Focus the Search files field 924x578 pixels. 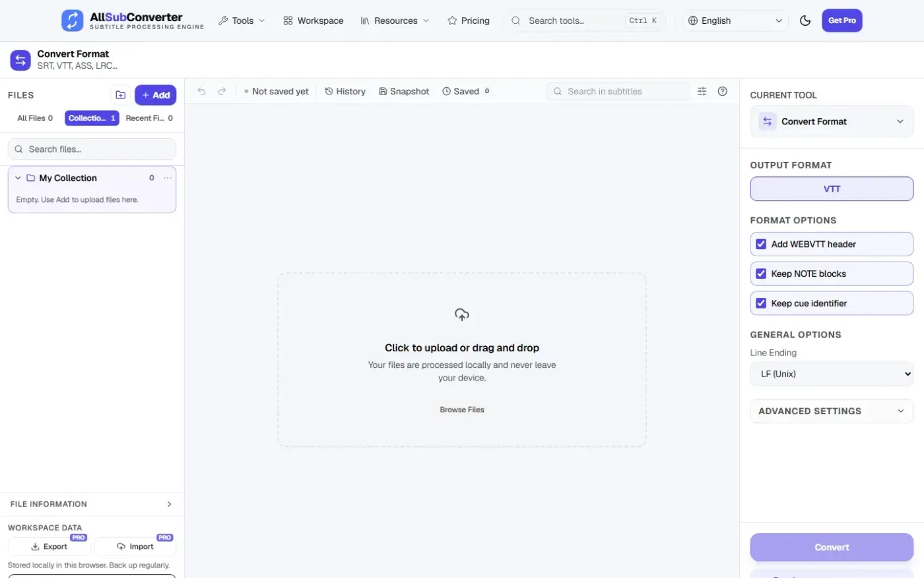[x=92, y=149]
